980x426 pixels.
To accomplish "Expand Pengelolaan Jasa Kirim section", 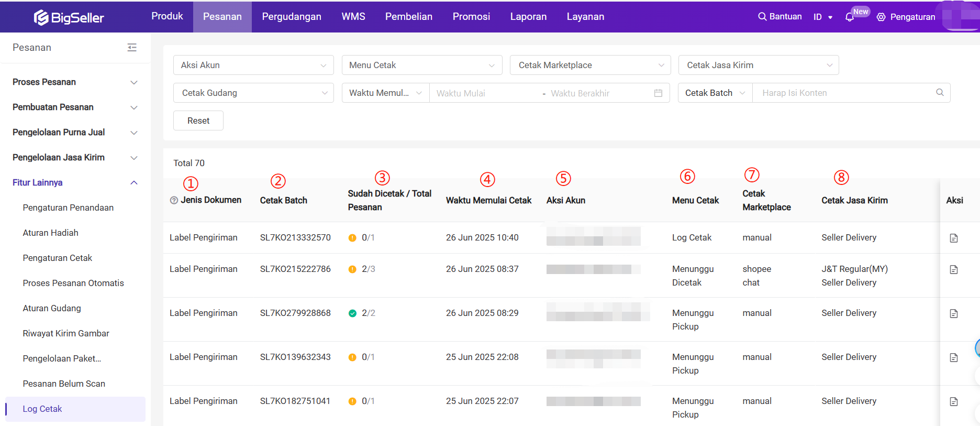I will coord(75,158).
